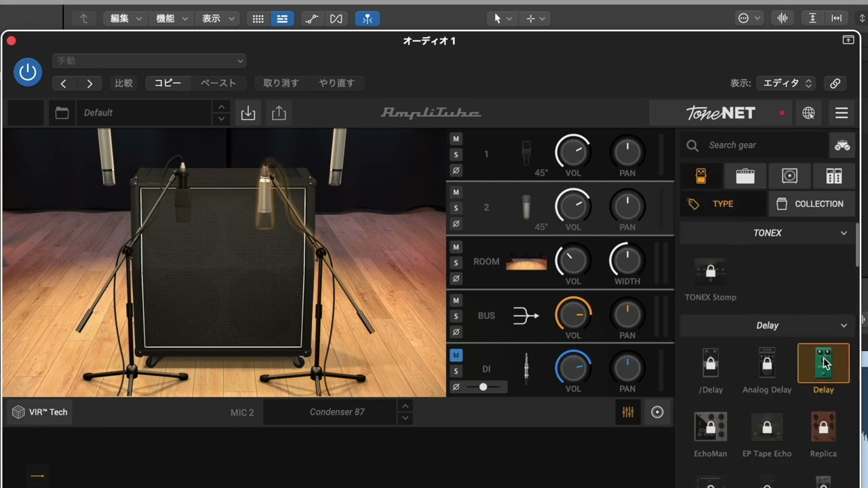Mute the ROOM channel
Viewport: 868px width, 488px height.
coord(456,247)
